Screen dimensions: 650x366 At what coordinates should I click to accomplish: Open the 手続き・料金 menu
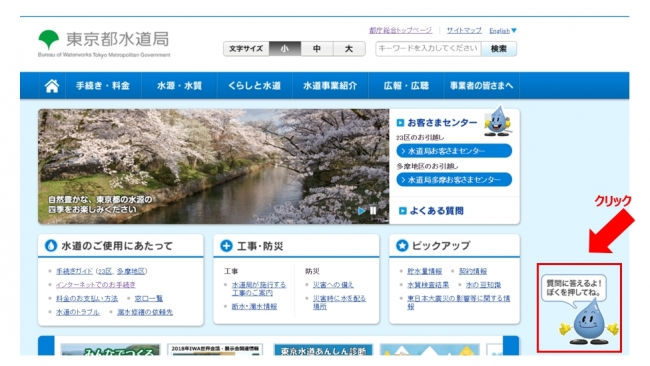[x=103, y=86]
